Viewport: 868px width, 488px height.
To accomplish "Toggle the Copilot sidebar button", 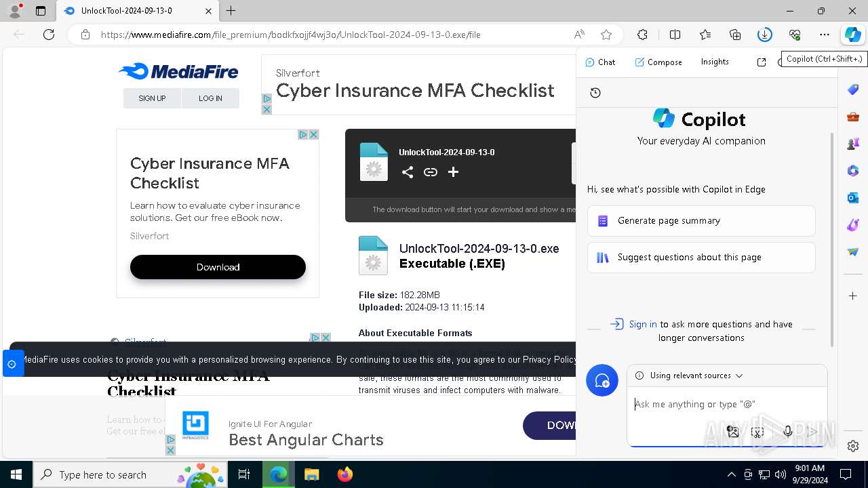I will [x=852, y=35].
